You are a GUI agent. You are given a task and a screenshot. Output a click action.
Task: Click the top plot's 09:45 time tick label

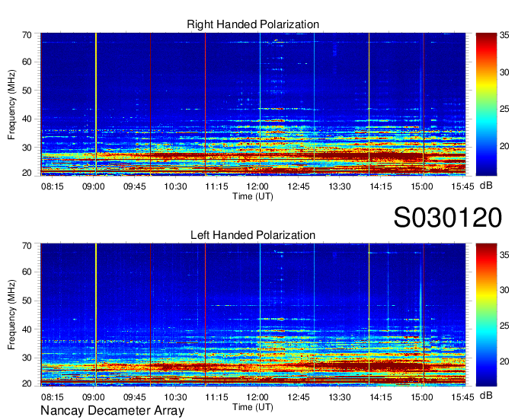pyautogui.click(x=135, y=186)
